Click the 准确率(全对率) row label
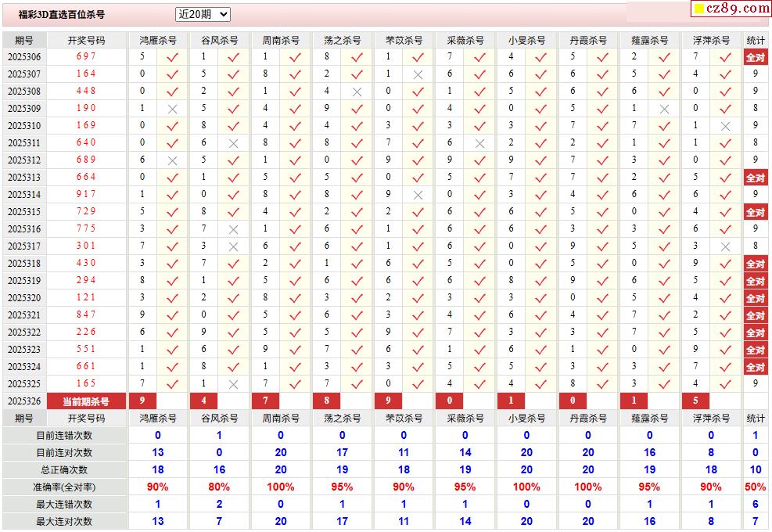The image size is (772, 532). pos(64,487)
